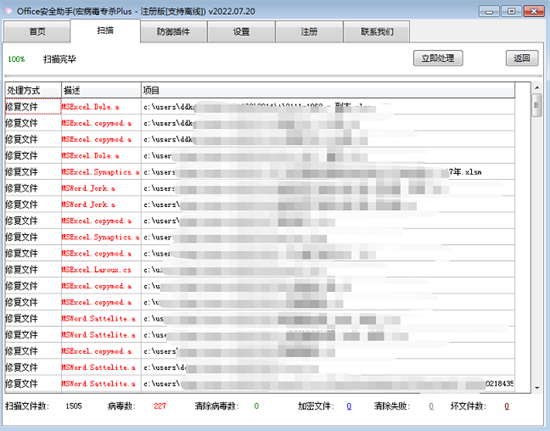The height and width of the screenshot is (431, 550).
Task: Click the scrollbar up arrow of results list
Action: click(x=537, y=87)
